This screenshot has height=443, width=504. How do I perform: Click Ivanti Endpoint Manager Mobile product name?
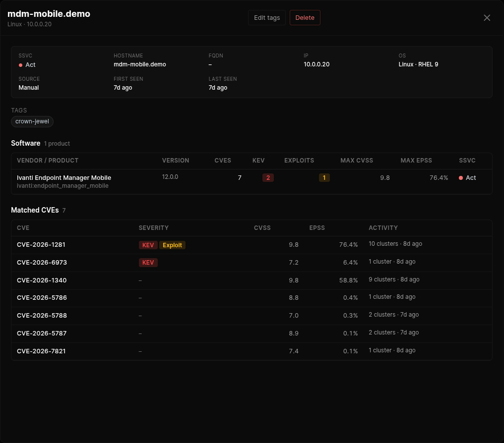coord(64,177)
